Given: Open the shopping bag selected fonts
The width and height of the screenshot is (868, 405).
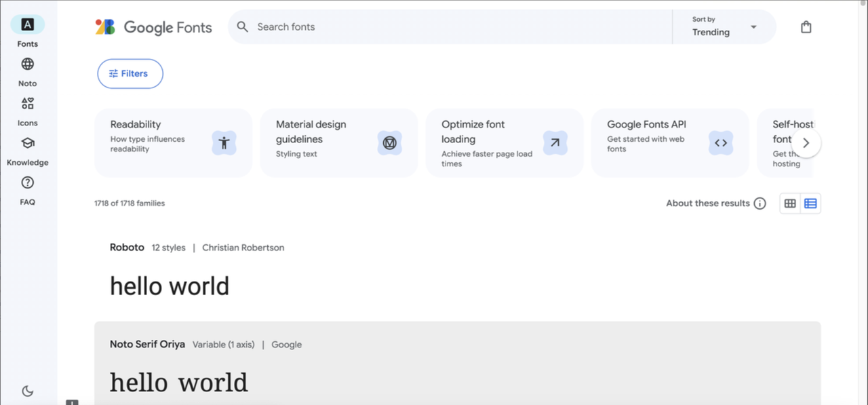Looking at the screenshot, I should click(x=806, y=27).
